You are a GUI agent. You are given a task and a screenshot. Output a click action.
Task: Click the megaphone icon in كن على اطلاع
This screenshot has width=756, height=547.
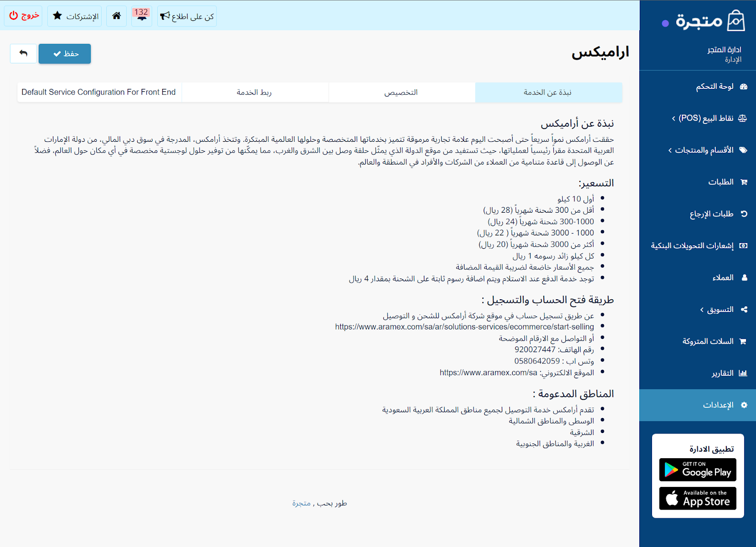(165, 17)
